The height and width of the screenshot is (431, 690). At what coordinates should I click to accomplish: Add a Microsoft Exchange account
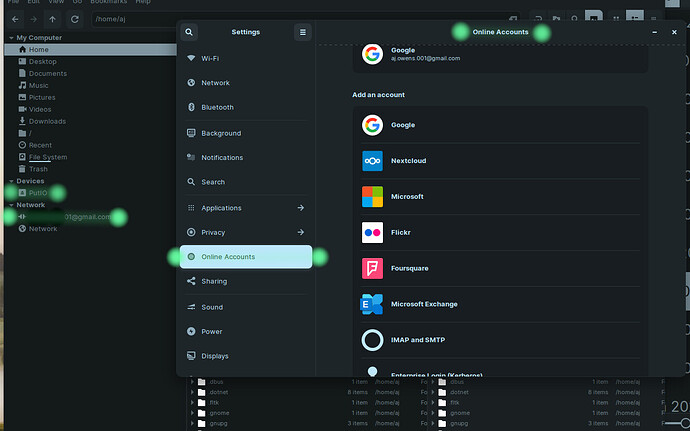click(500, 304)
